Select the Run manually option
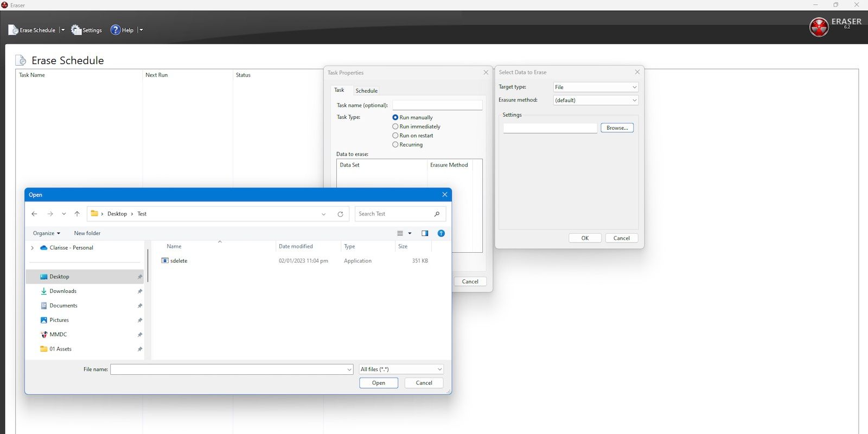The width and height of the screenshot is (868, 434). [412, 117]
